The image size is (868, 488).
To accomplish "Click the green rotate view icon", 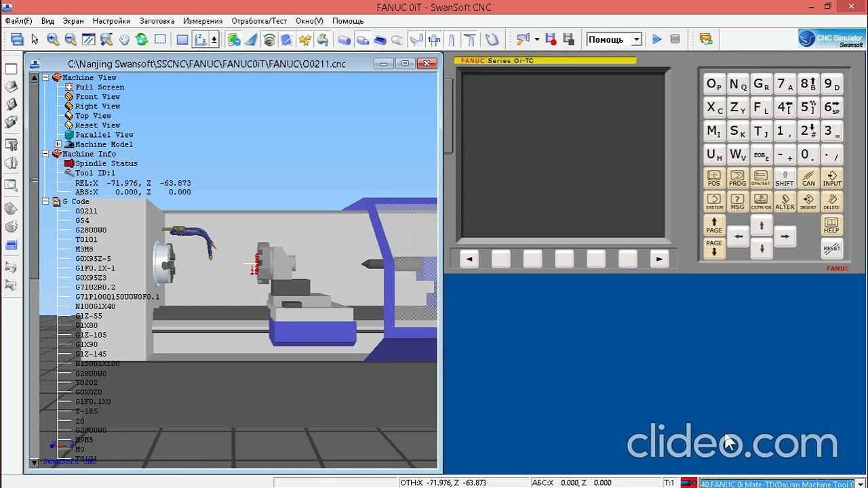I will click(x=142, y=39).
